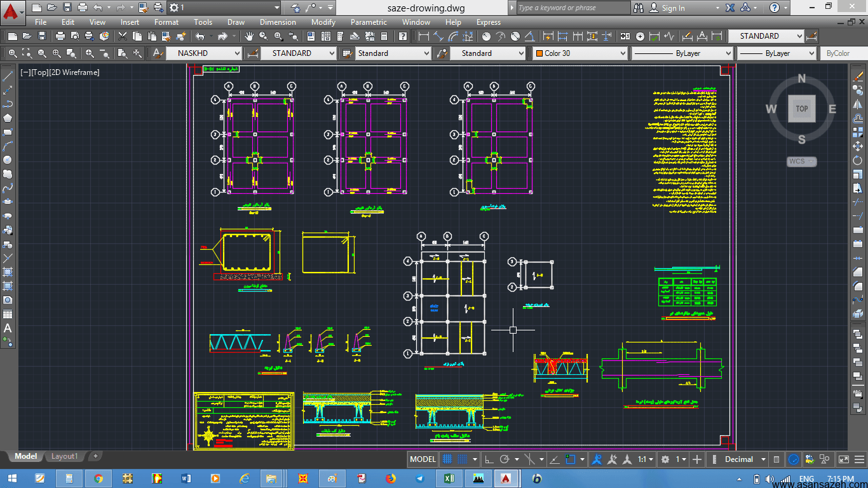
Task: Click the WCS label under the ViewCube
Action: tap(801, 161)
